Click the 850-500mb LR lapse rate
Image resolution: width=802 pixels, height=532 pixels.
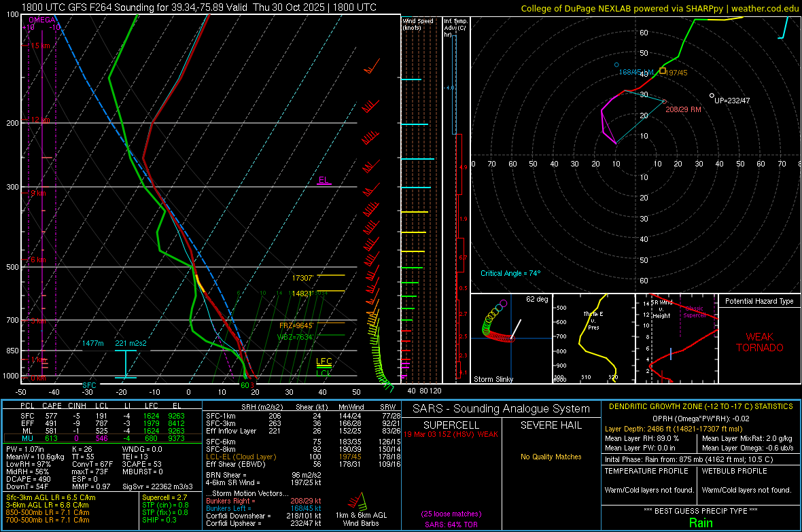(48, 512)
